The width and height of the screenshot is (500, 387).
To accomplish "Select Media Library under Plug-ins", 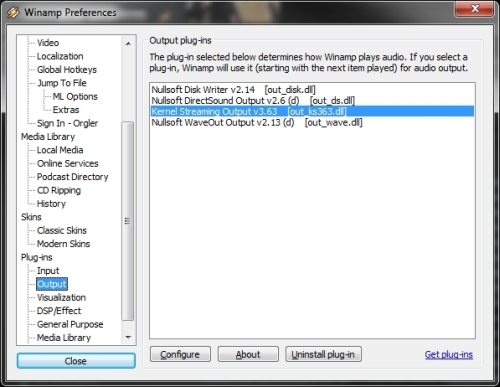I will pyautogui.click(x=64, y=337).
